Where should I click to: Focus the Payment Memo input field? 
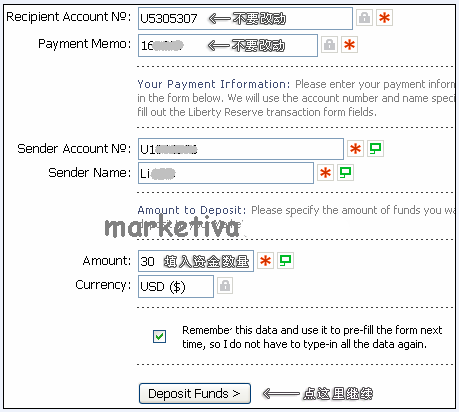pyautogui.click(x=228, y=45)
